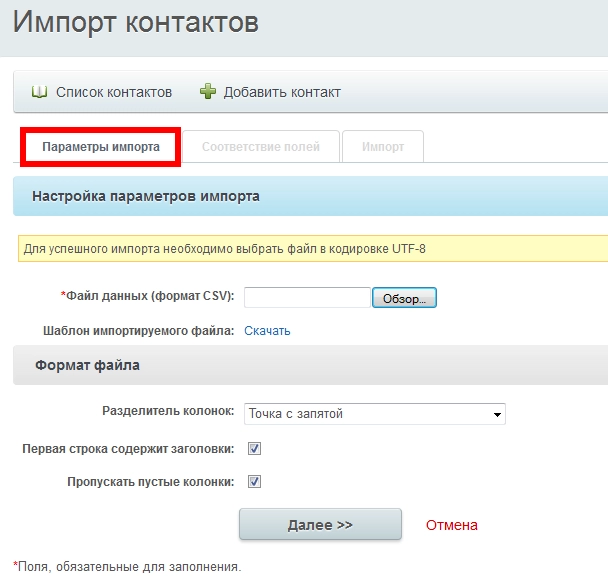
Task: Go to the Импорт tab
Action: tap(383, 146)
